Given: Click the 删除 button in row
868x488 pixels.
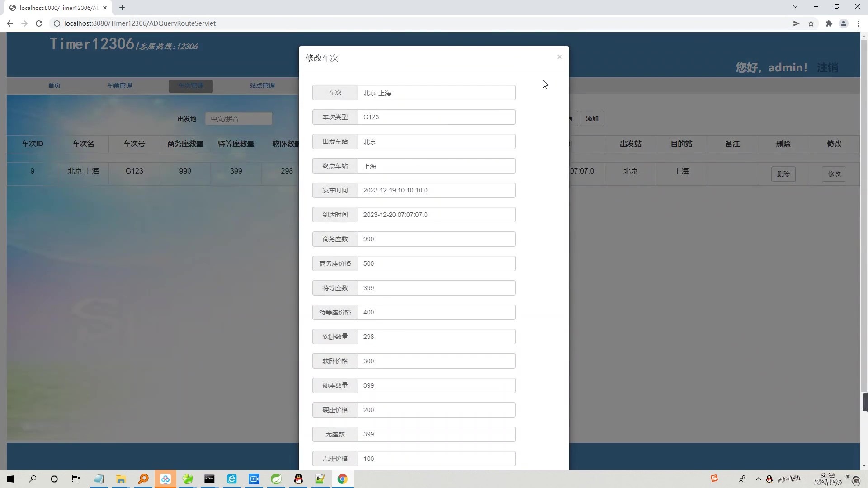Looking at the screenshot, I should point(783,174).
